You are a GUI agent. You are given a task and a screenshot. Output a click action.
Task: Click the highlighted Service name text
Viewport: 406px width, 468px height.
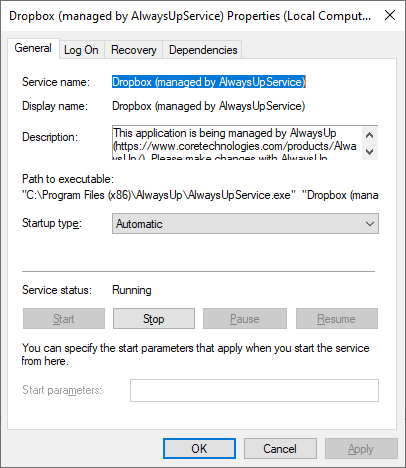[209, 82]
